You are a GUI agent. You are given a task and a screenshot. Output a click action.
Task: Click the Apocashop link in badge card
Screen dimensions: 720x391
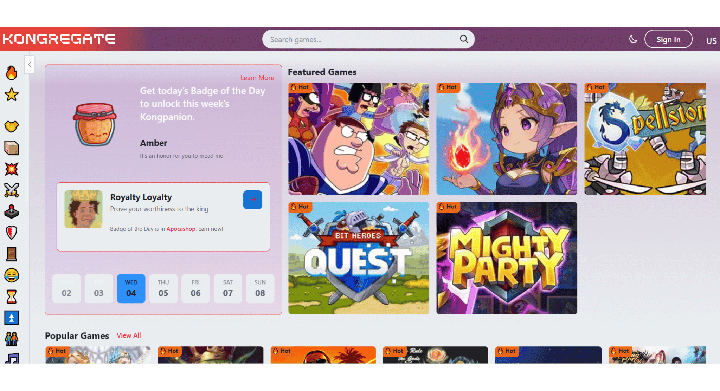pyautogui.click(x=180, y=229)
